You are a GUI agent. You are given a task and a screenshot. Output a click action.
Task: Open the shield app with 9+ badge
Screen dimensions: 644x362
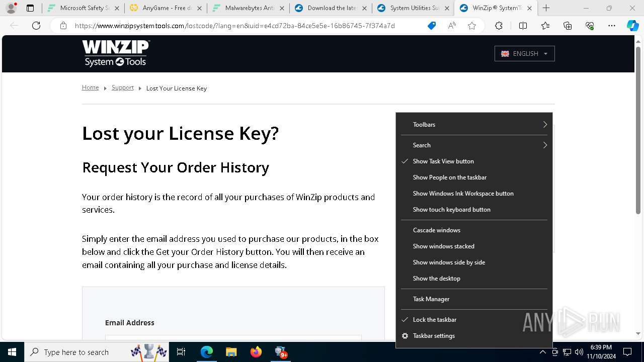pos(281,352)
